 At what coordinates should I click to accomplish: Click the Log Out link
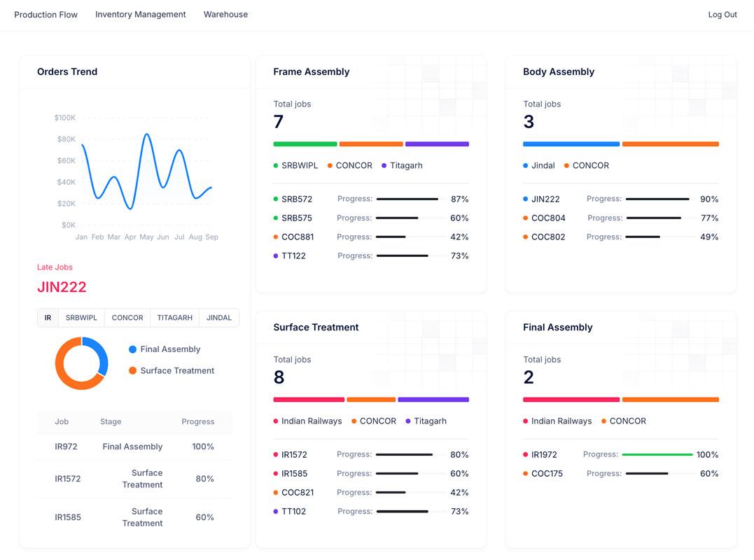[x=722, y=15]
